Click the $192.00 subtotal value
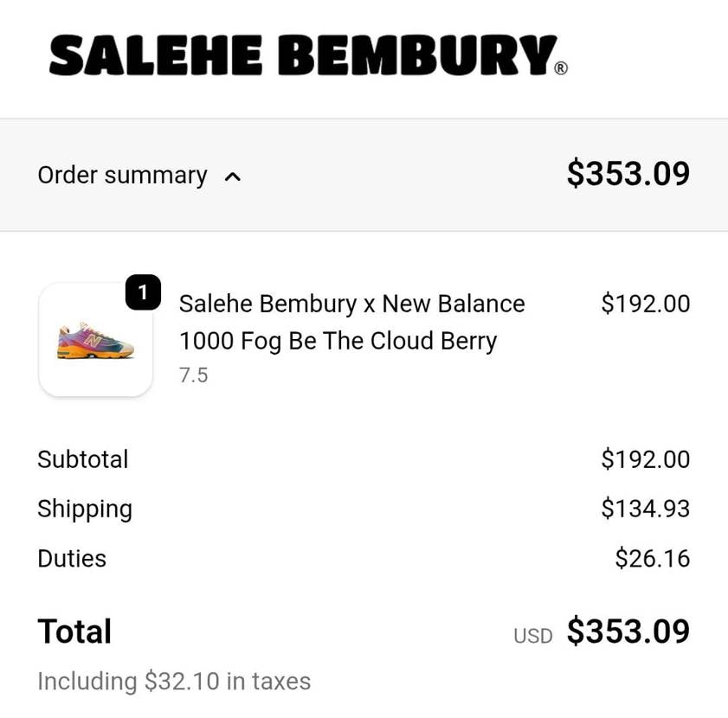Viewport: 728px width, 718px height. point(645,459)
